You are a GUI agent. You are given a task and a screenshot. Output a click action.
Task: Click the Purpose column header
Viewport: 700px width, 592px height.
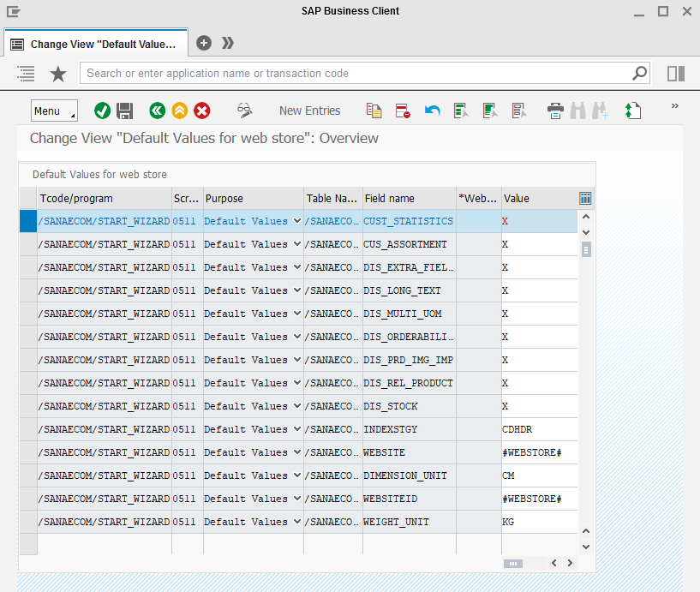coord(253,198)
